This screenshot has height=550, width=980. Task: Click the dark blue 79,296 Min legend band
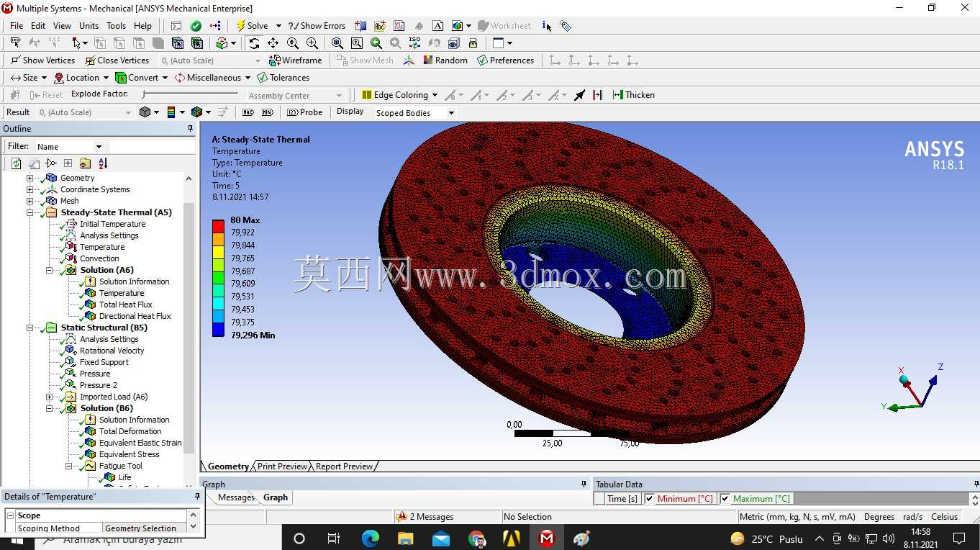click(218, 330)
